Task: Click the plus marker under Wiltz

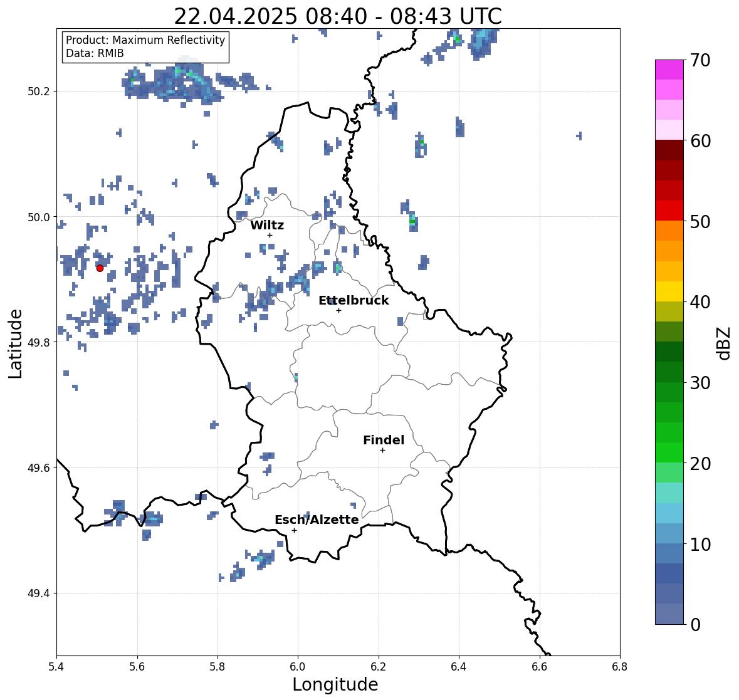Action: click(270, 236)
